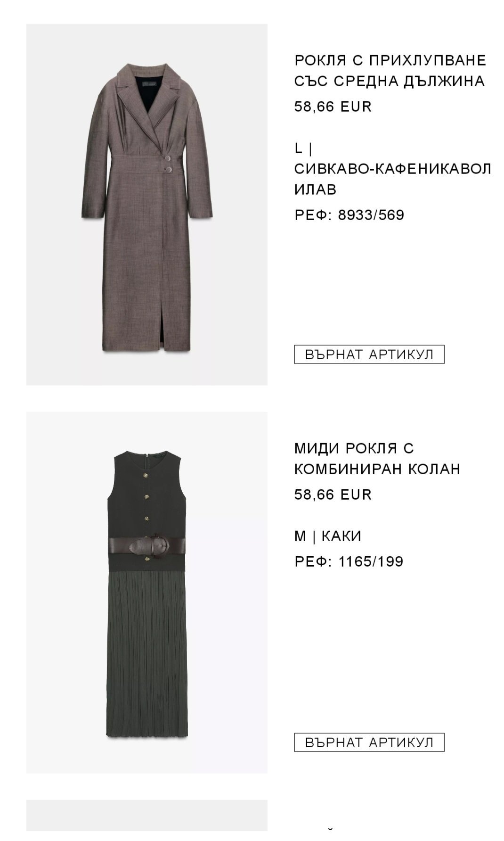Image resolution: width=504 pixels, height=841 pixels.
Task: Click the M | КАКИ size label
Action: click(x=328, y=536)
